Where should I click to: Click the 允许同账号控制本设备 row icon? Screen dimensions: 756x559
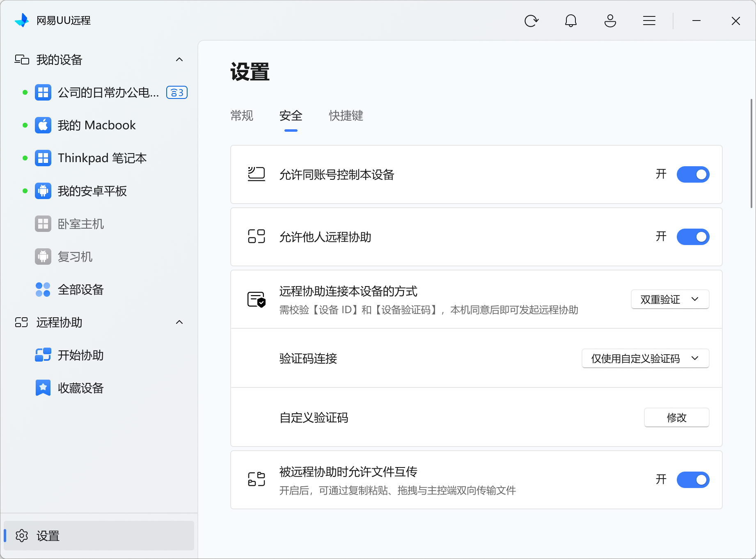(257, 174)
